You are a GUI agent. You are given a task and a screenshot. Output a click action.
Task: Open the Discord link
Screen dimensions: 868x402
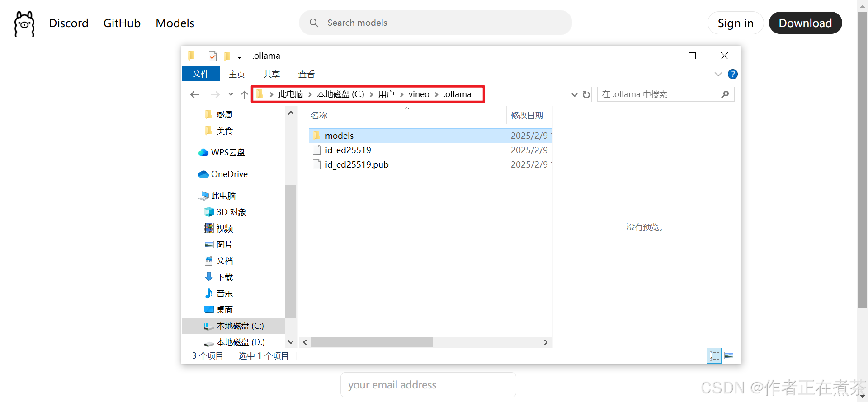[x=69, y=23]
